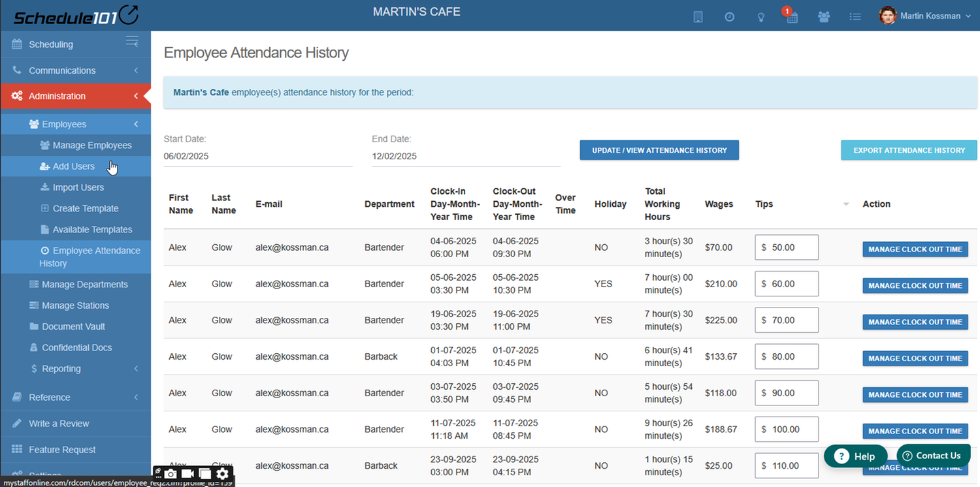Click the clock icon in the header
Image resolution: width=980 pixels, height=487 pixels.
tap(729, 16)
